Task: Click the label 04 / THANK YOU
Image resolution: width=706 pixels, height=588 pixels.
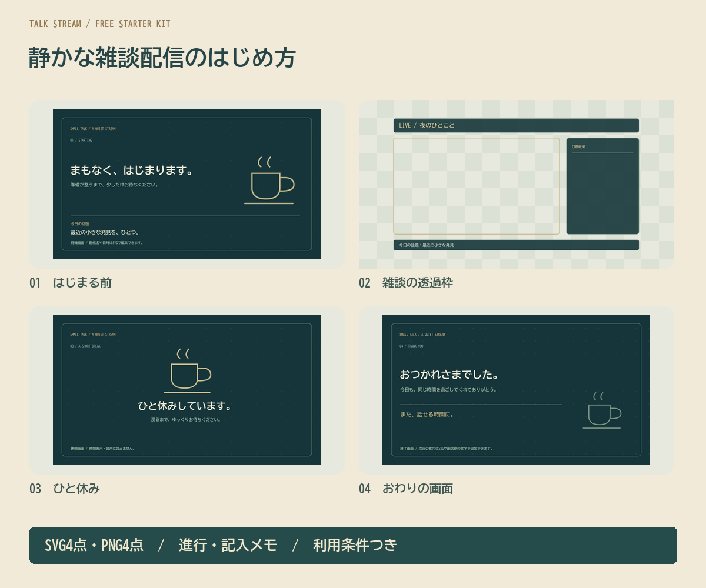Action: click(x=411, y=346)
